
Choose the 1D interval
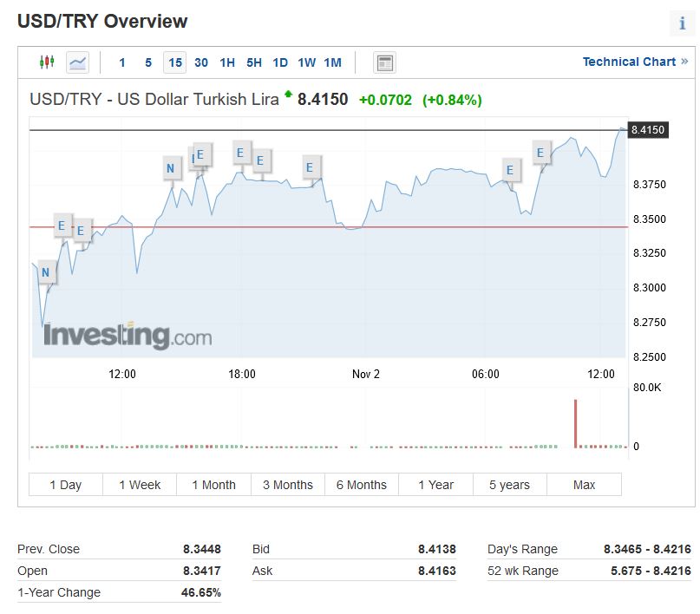click(x=280, y=62)
